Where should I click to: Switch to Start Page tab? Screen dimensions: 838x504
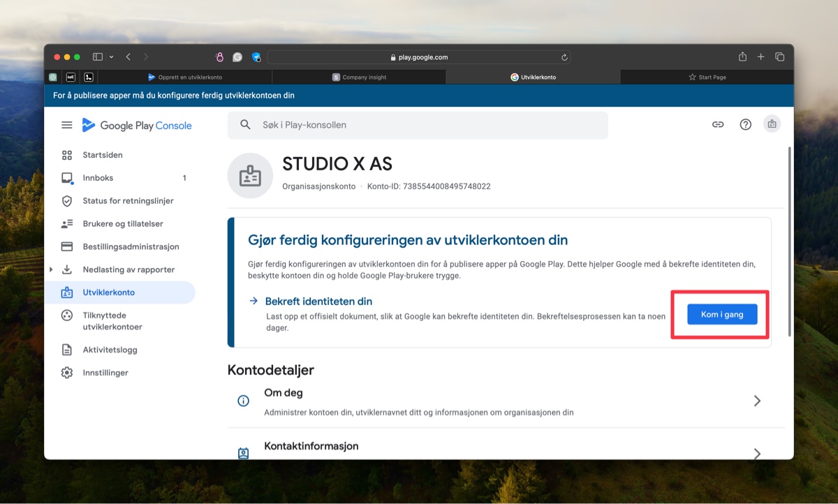[x=707, y=77]
